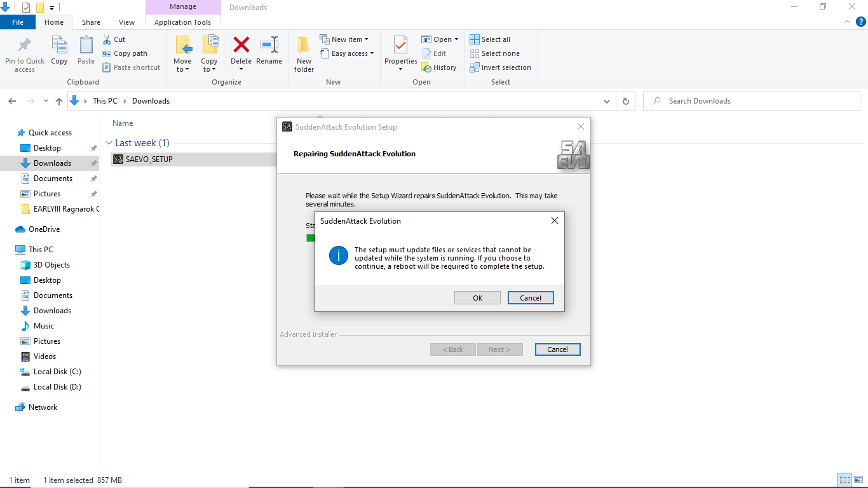Click Quick access in navigation pane
The image size is (868, 488).
tap(50, 133)
